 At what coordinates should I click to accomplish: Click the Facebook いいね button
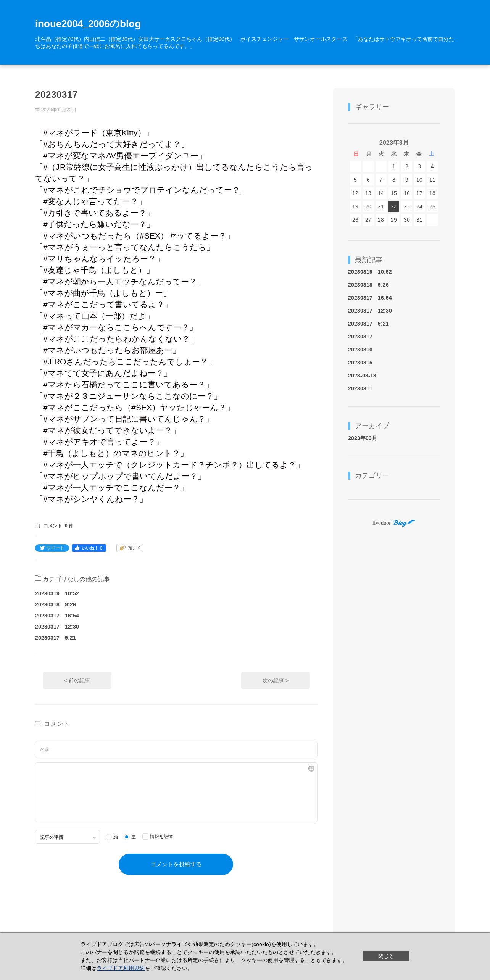pyautogui.click(x=89, y=548)
